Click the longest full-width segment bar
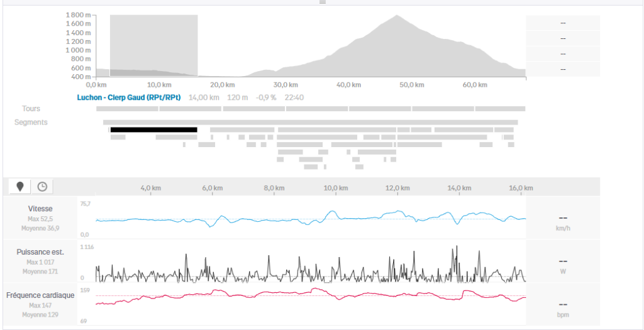Viewport: 644px width, 330px height. [310, 122]
